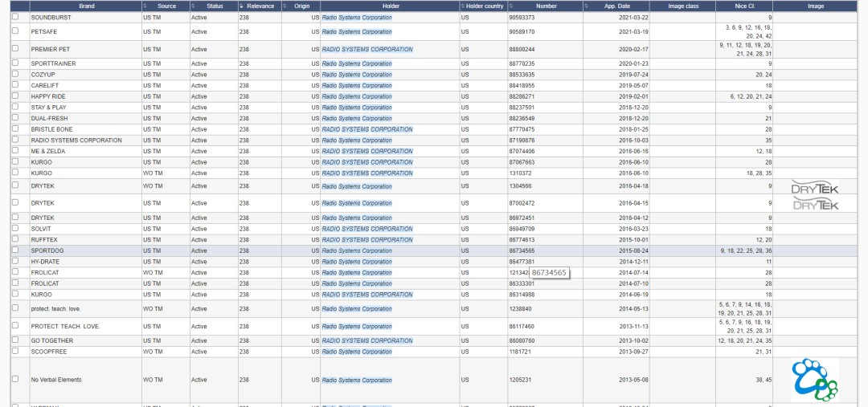Screen dimensions: 868x407
Task: Open DRYTEK logo image in row 1304566
Action: (x=815, y=186)
